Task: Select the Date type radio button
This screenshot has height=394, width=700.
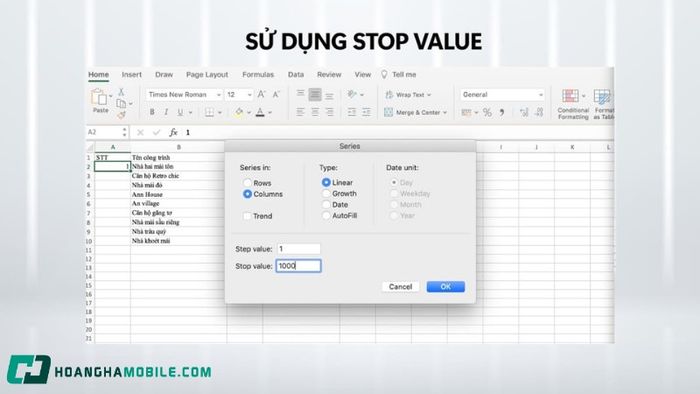Action: tap(326, 204)
